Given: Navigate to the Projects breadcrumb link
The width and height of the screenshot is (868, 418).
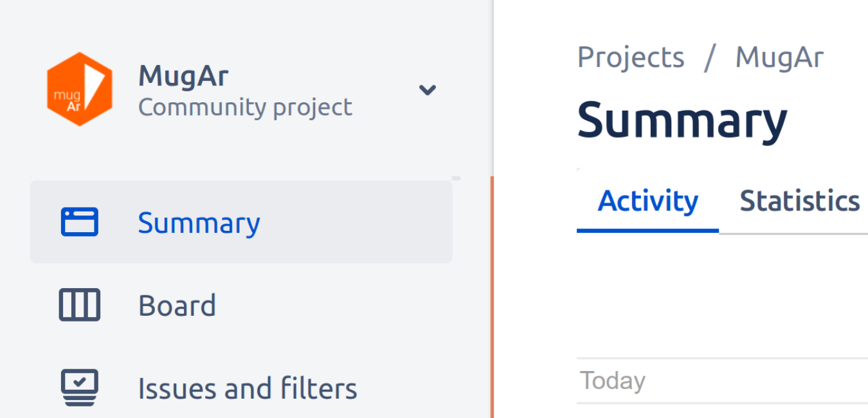Looking at the screenshot, I should coord(631,57).
